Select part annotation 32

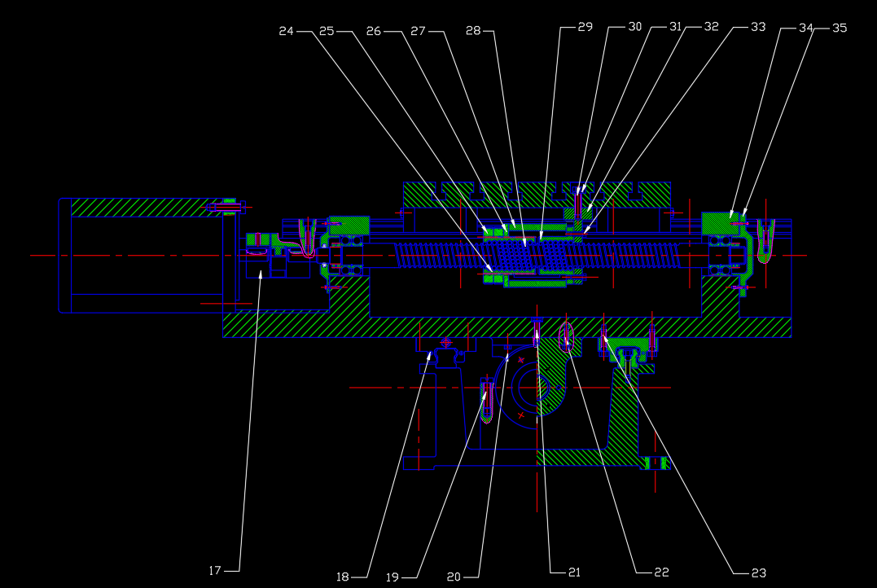pos(712,26)
